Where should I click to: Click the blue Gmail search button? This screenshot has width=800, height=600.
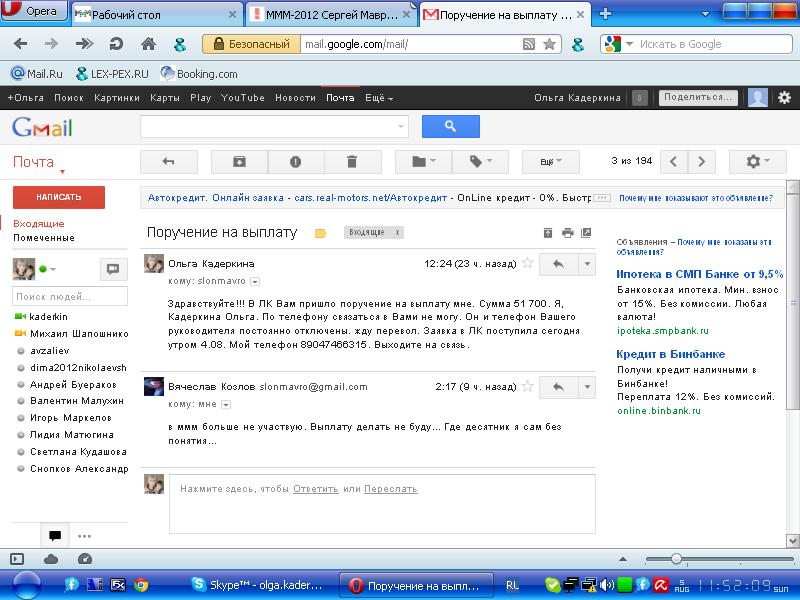pyautogui.click(x=451, y=126)
